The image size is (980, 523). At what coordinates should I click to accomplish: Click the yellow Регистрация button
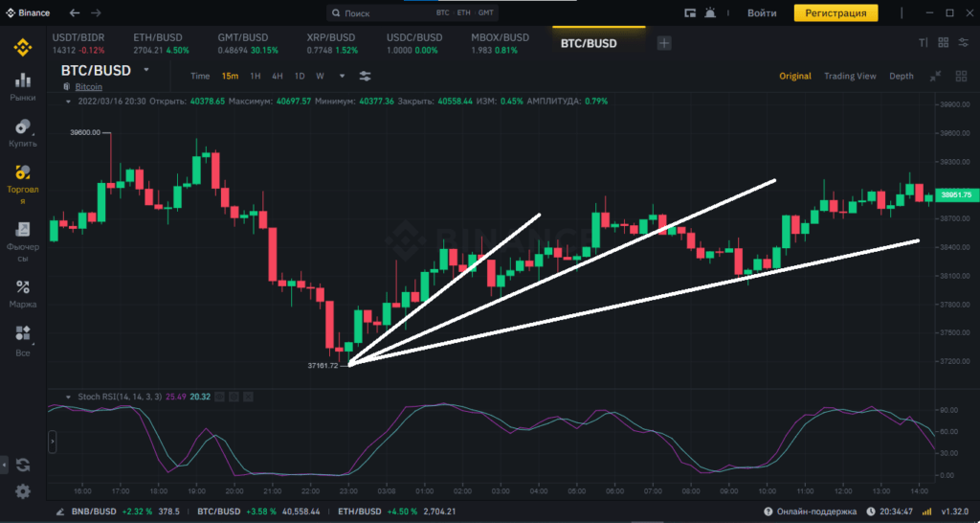[x=835, y=13]
